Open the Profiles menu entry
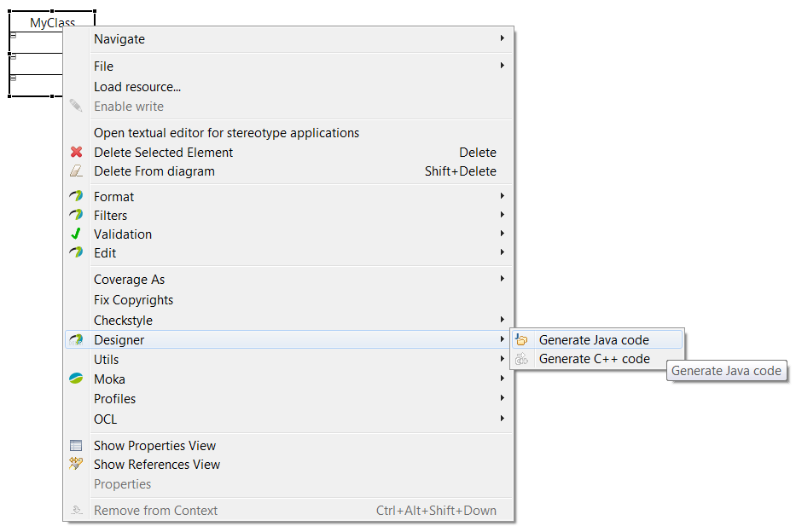 point(114,399)
